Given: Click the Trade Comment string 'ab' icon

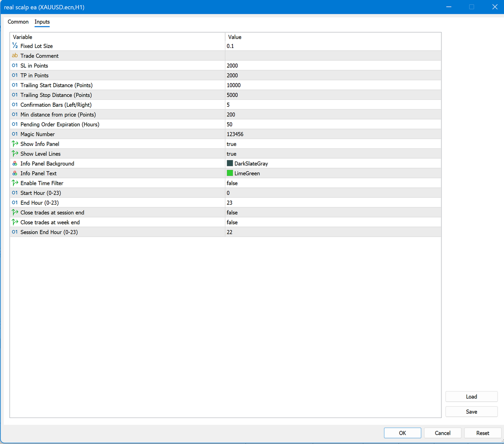Looking at the screenshot, I should pyautogui.click(x=15, y=55).
